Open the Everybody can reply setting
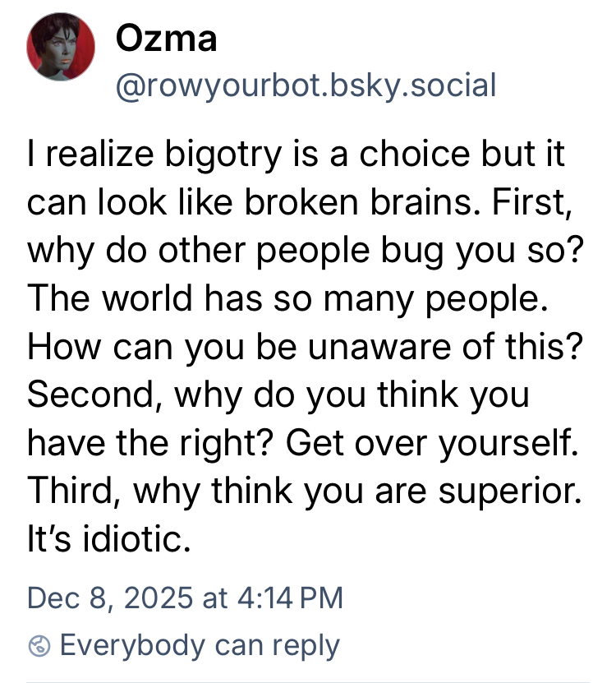 (x=199, y=646)
